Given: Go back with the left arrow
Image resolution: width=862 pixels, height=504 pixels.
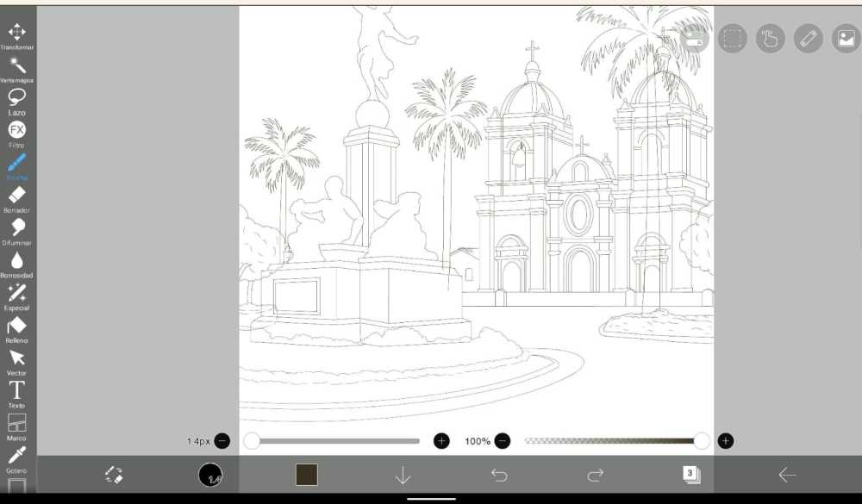Looking at the screenshot, I should [787, 475].
